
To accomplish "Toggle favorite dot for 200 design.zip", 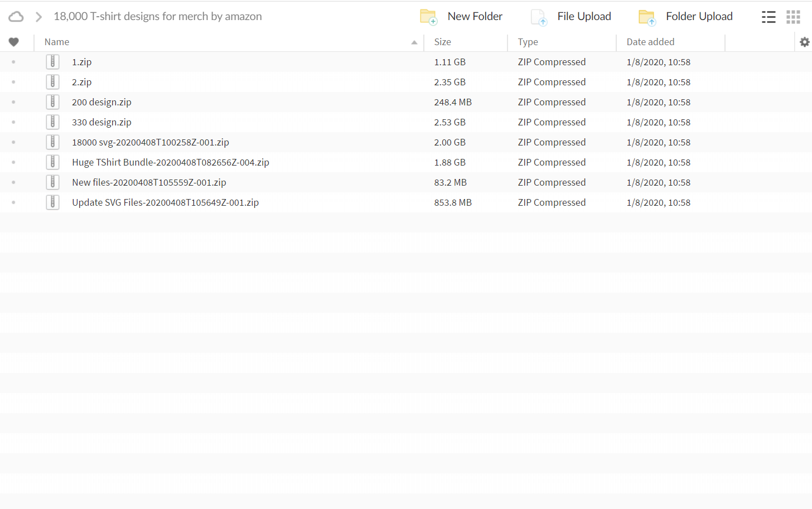I will [13, 102].
